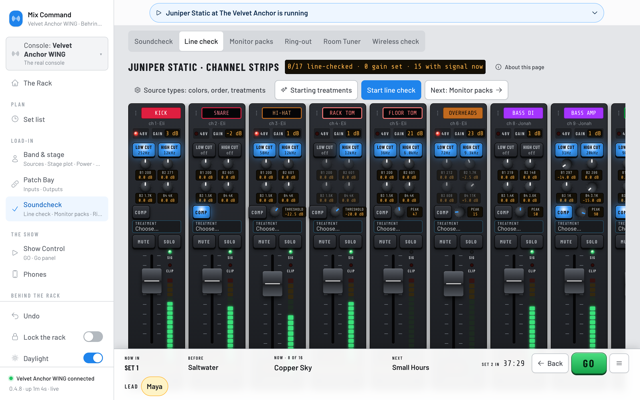Open the RACK TOM treatment dropdown

pos(338,227)
